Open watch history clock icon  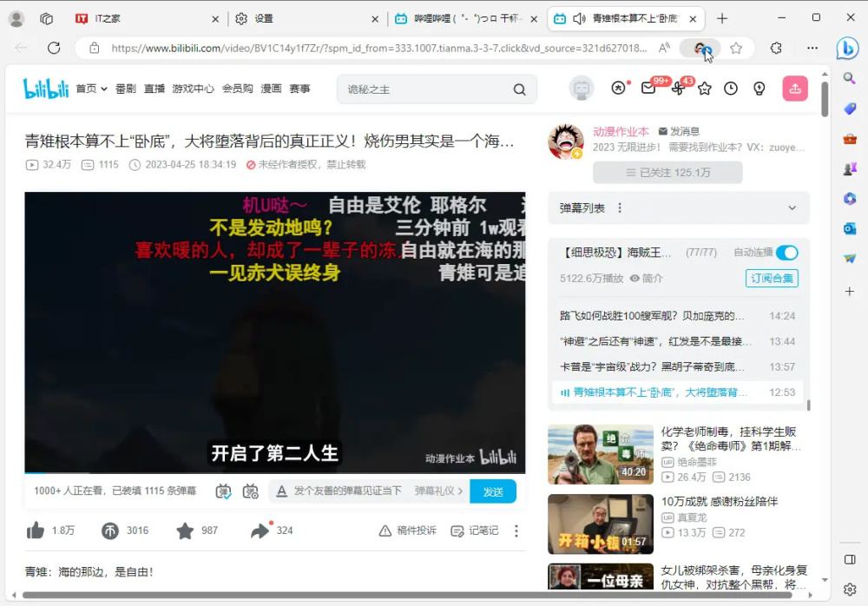click(731, 89)
